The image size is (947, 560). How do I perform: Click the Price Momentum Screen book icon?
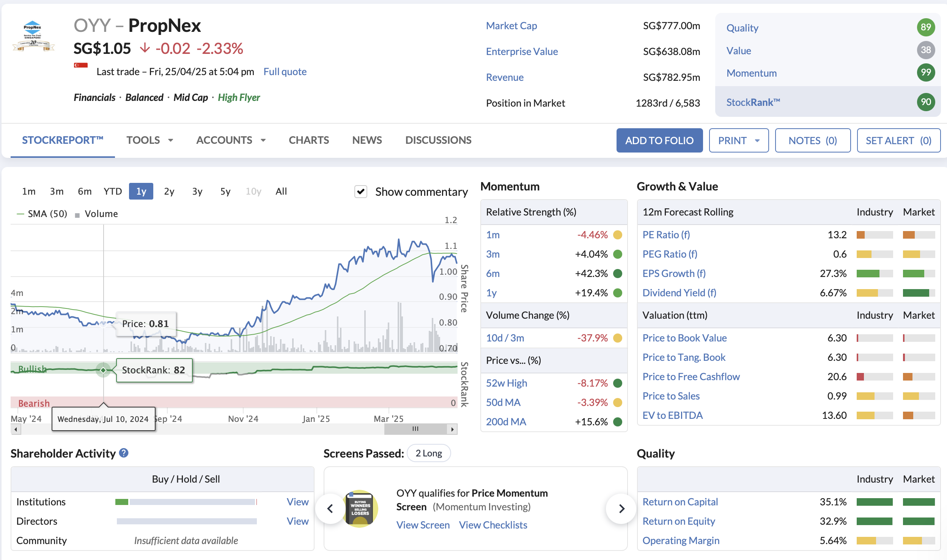[360, 508]
